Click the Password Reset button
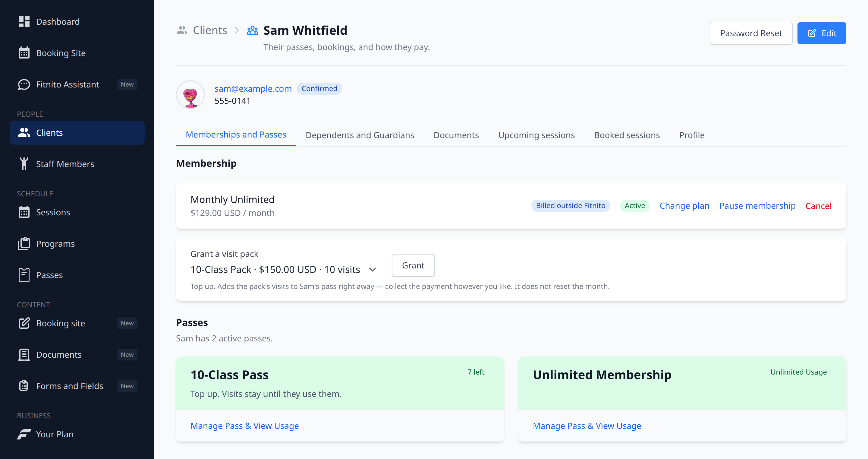The height and width of the screenshot is (459, 868). pos(751,33)
